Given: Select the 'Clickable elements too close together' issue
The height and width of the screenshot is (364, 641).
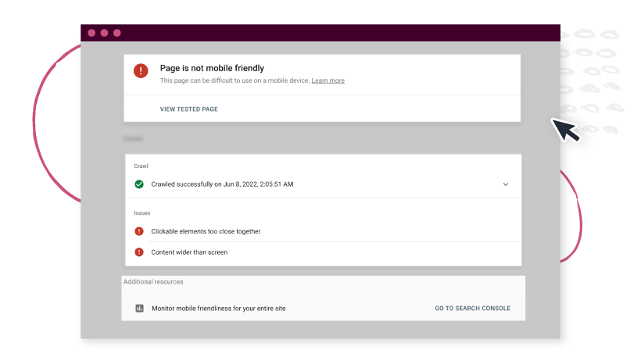Looking at the screenshot, I should click(x=206, y=231).
